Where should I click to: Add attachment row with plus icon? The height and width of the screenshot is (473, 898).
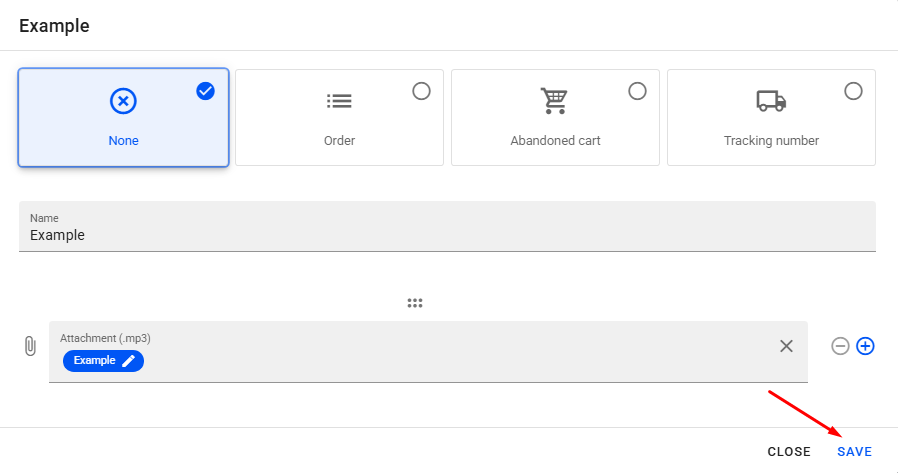click(x=866, y=346)
